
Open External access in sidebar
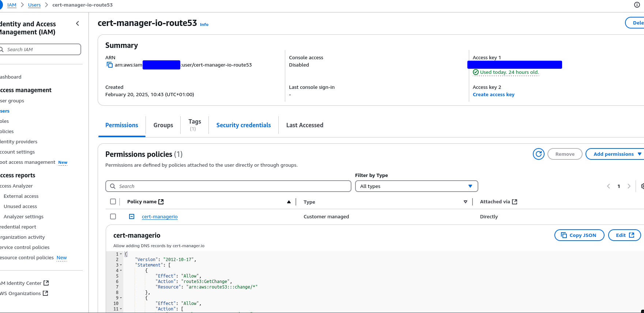point(21,196)
